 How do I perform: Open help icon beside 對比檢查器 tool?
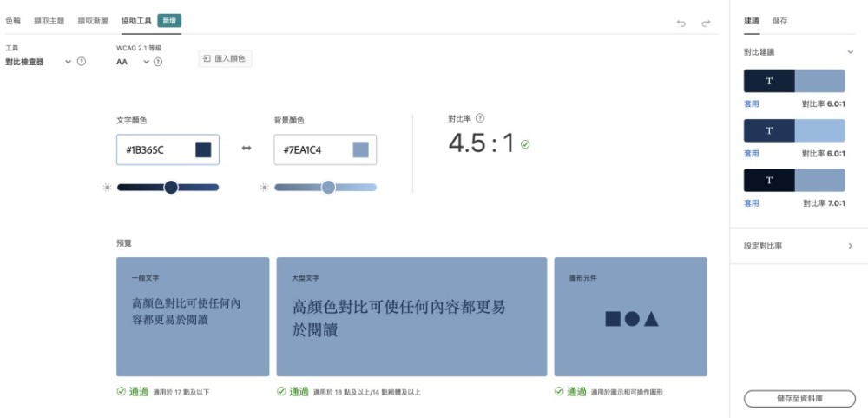tap(82, 62)
